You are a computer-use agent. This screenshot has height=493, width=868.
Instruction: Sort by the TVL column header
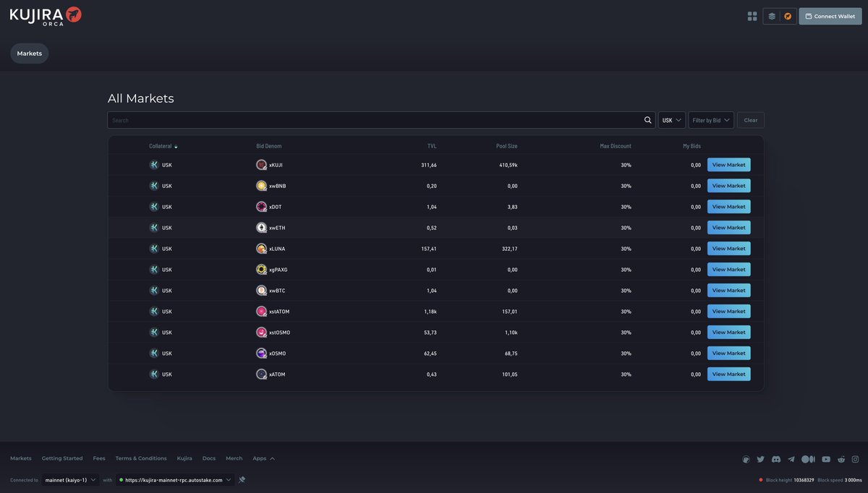(x=432, y=146)
